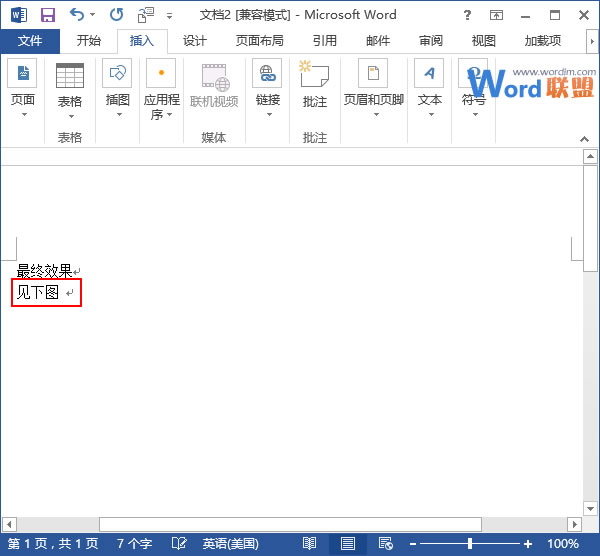Viewport: 600px width, 556px height.
Task: Open the 页面布局 tab
Action: click(260, 41)
